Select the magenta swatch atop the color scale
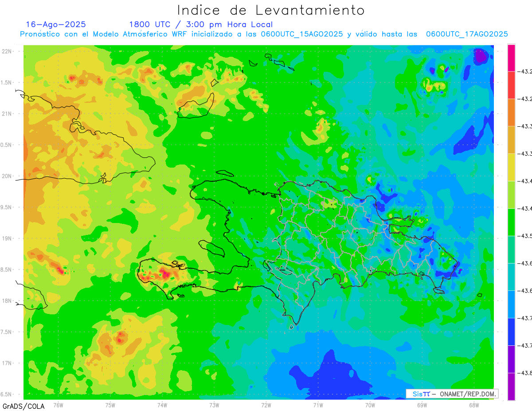 tap(511, 58)
